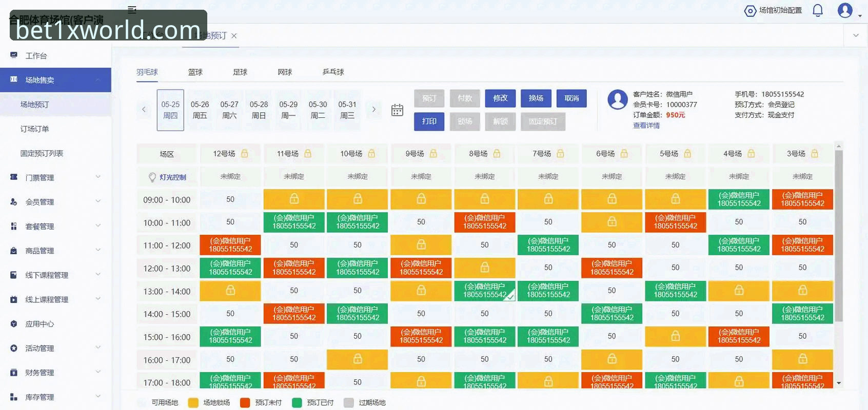
Task: Select checked 8号场 booking at 13:00
Action: 485,291
